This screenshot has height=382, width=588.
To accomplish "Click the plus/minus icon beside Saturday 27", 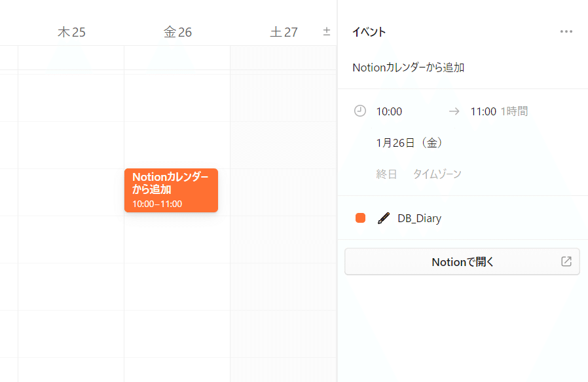I will (327, 31).
